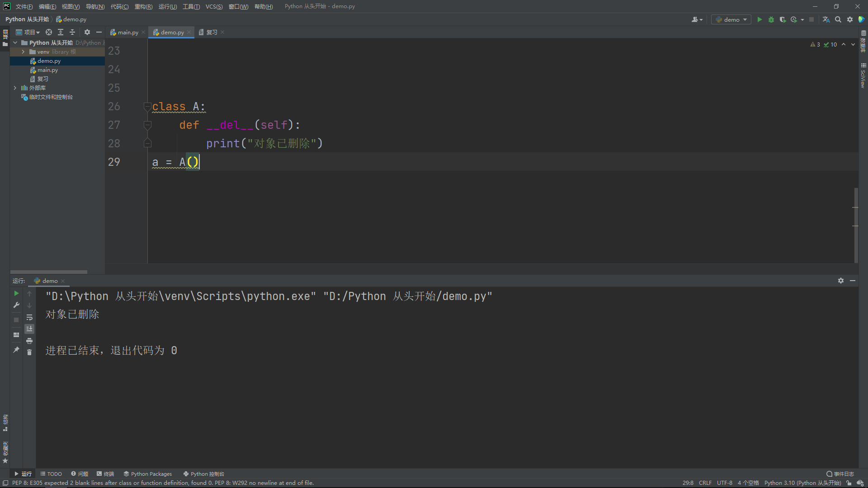Toggle pin tab in run panel
This screenshot has height=488, width=868.
coord(16,350)
